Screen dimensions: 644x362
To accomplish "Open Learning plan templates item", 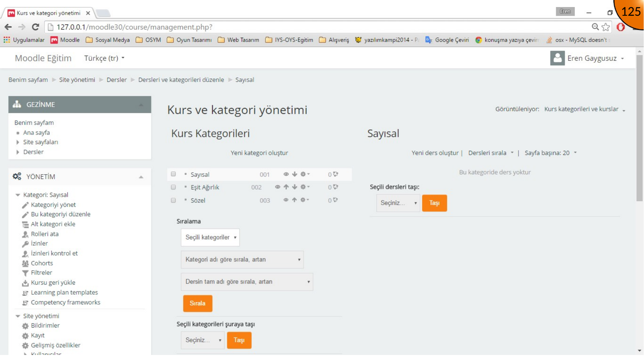I will point(64,293).
